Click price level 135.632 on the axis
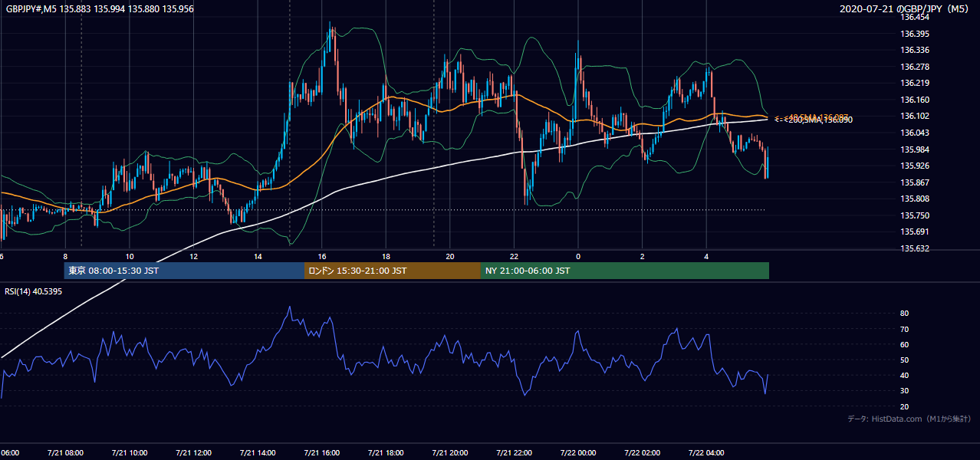The image size is (980, 460). (x=915, y=248)
